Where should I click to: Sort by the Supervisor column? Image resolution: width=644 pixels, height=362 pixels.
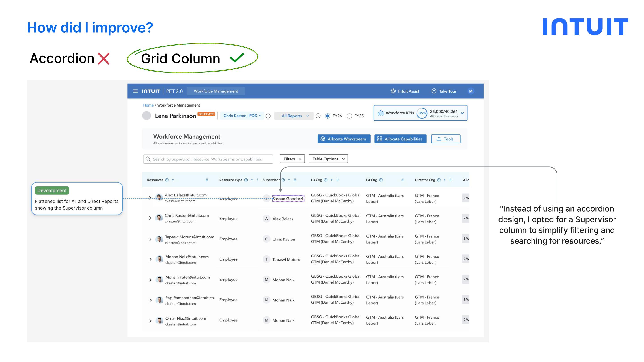289,180
